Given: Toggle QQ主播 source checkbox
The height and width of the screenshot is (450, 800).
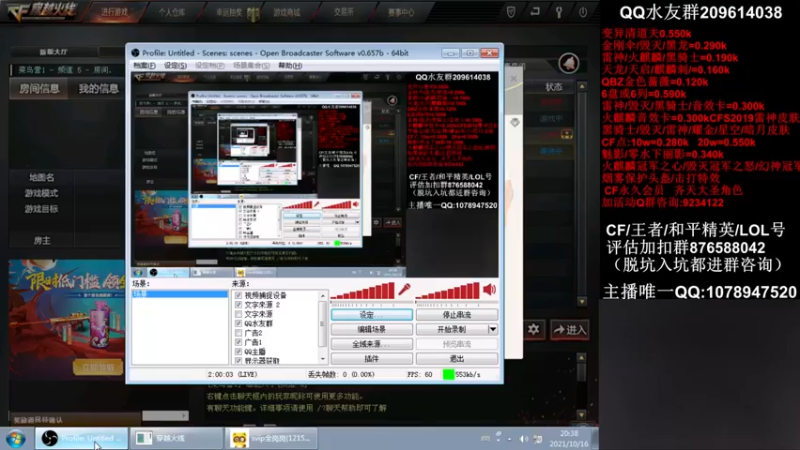Looking at the screenshot, I should (238, 352).
